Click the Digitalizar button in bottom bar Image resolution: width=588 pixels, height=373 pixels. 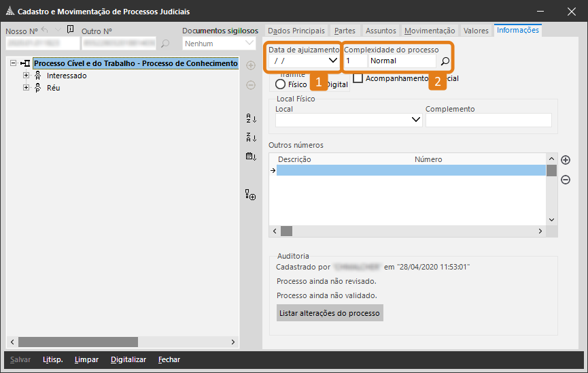128,359
